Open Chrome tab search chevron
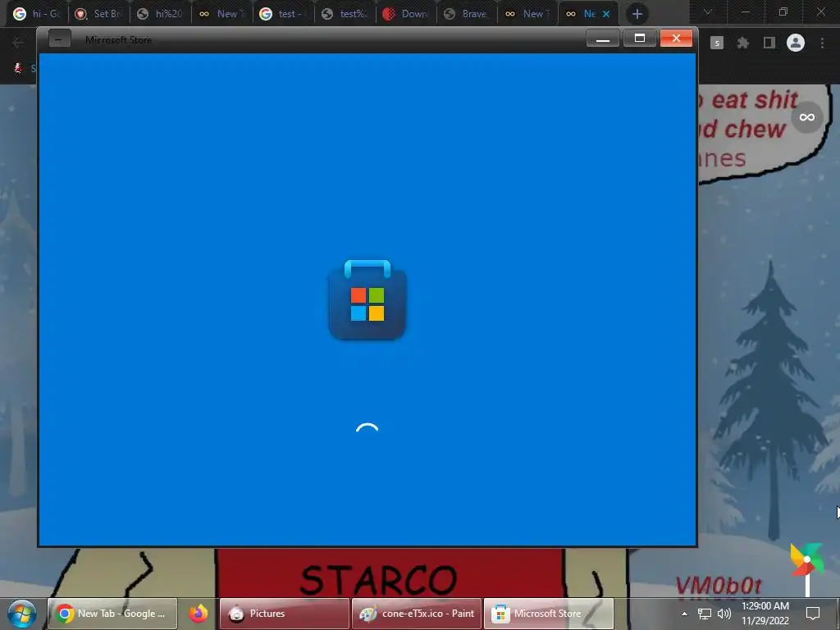Viewport: 840px width, 630px height. coord(708,11)
